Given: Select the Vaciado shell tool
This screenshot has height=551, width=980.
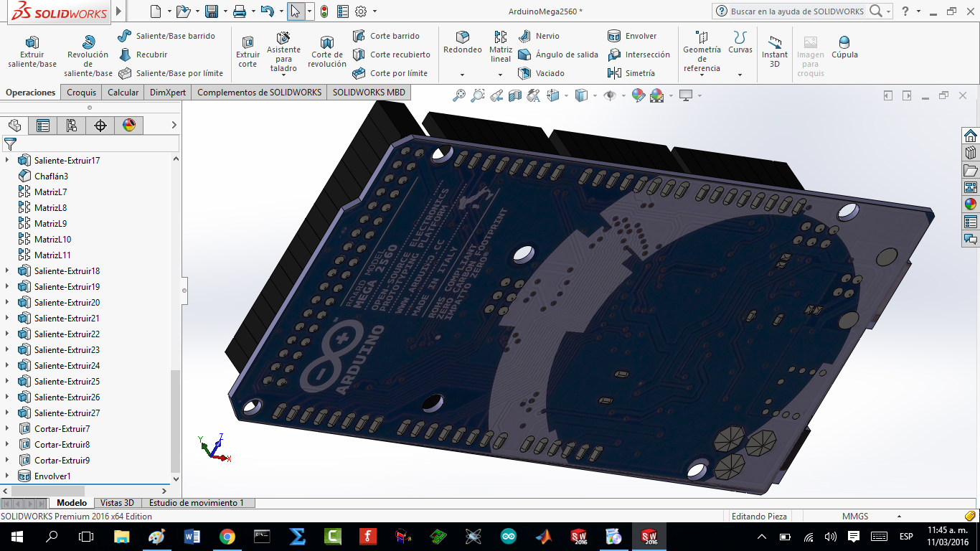Looking at the screenshot, I should (542, 73).
